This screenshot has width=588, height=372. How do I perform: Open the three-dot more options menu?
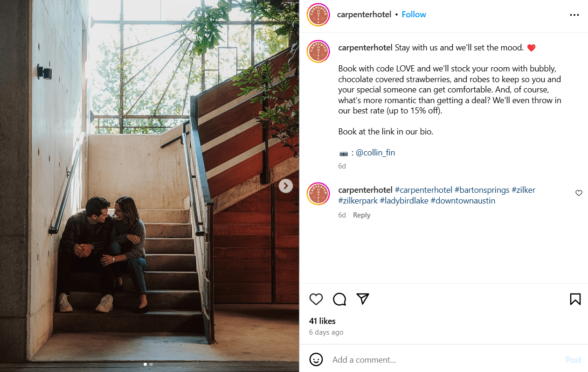tap(574, 15)
